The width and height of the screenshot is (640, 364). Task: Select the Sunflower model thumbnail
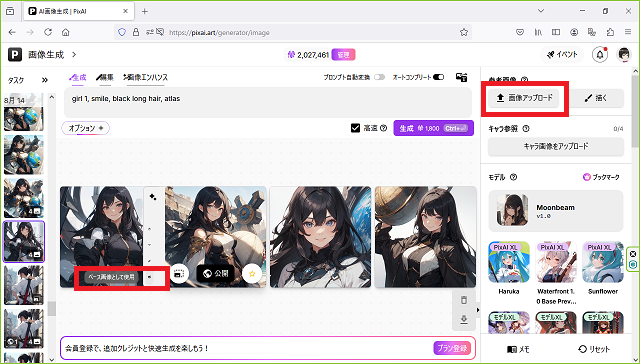tap(602, 262)
